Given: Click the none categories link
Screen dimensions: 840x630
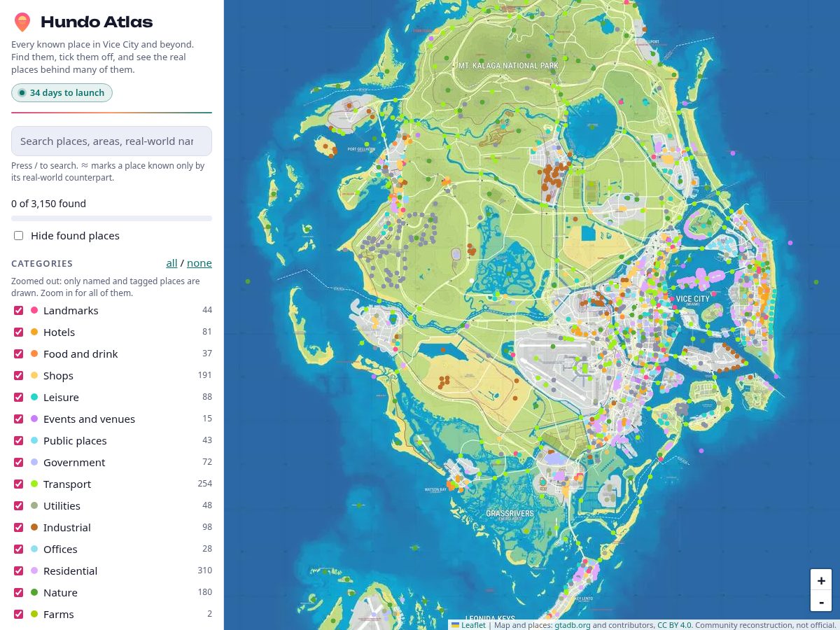Looking at the screenshot, I should pyautogui.click(x=199, y=263).
